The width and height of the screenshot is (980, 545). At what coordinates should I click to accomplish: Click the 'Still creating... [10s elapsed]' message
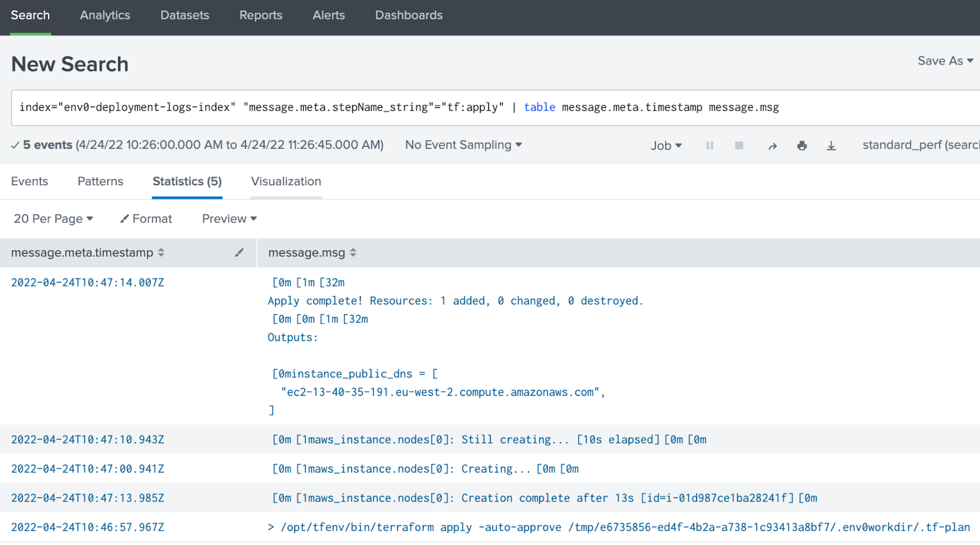pyautogui.click(x=489, y=440)
